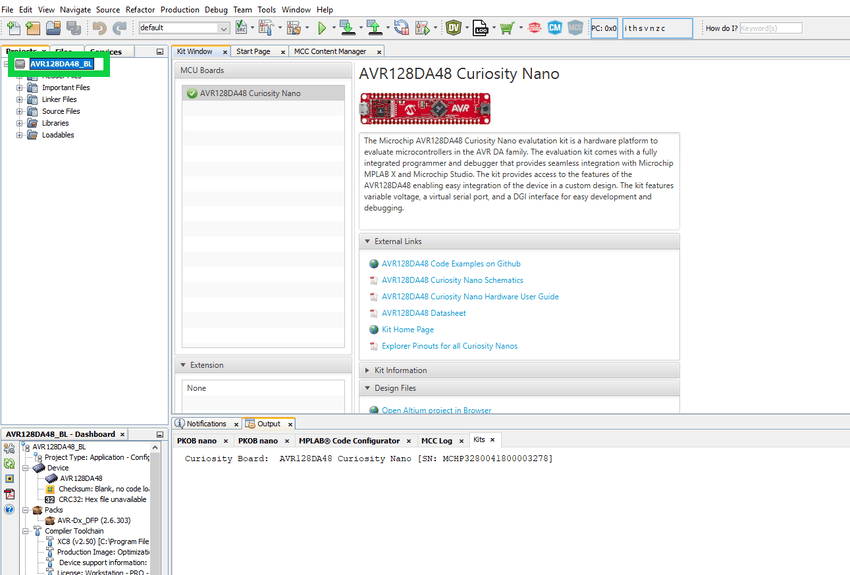Open the Debug menu

[215, 9]
